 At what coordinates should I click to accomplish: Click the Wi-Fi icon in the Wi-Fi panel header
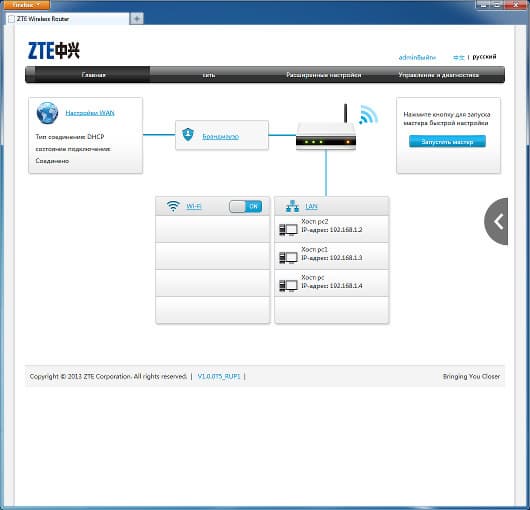(x=173, y=206)
